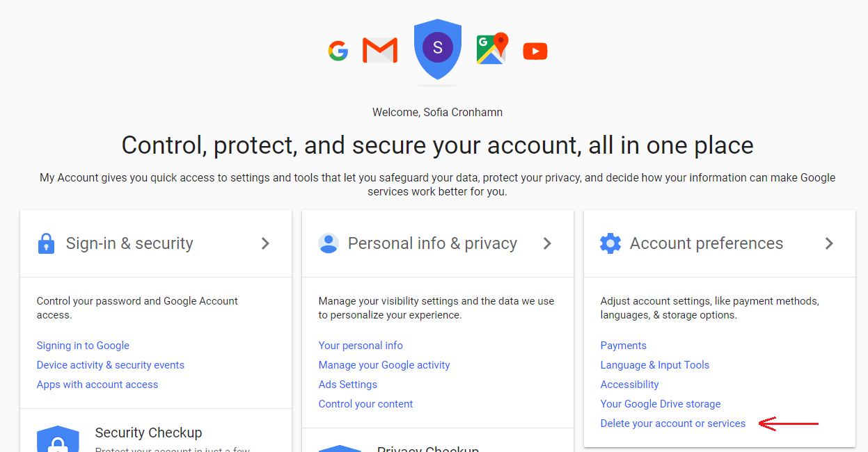Open the YouTube play icon
868x452 pixels.
(535, 51)
